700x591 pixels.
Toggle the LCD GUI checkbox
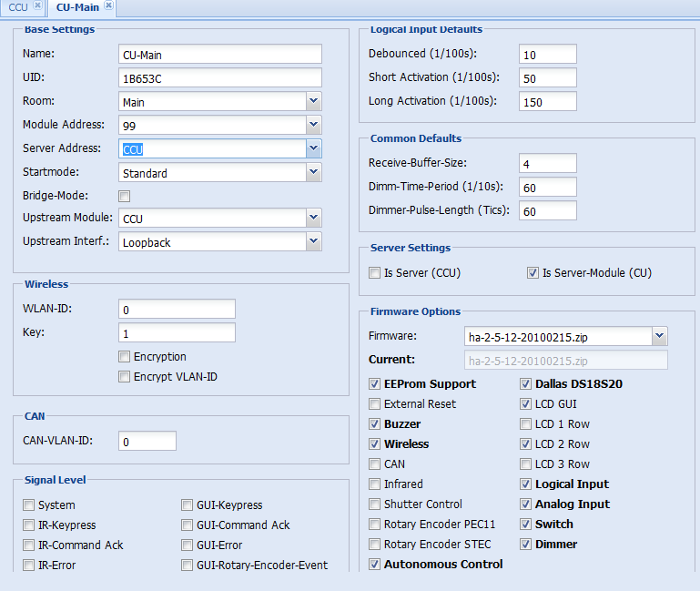(x=526, y=403)
